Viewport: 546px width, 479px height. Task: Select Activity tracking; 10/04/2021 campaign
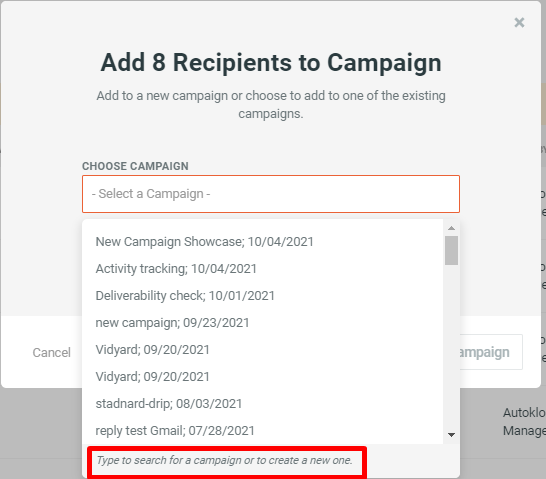[263, 269]
